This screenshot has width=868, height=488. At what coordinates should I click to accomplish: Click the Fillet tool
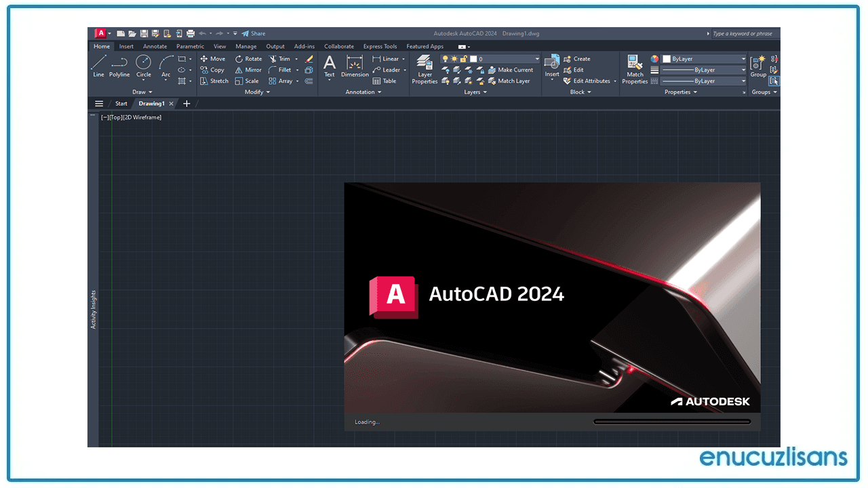click(280, 70)
